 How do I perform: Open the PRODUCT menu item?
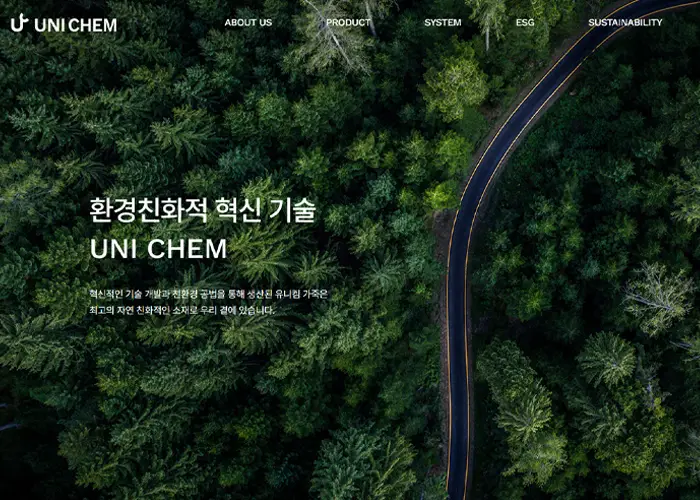point(348,22)
